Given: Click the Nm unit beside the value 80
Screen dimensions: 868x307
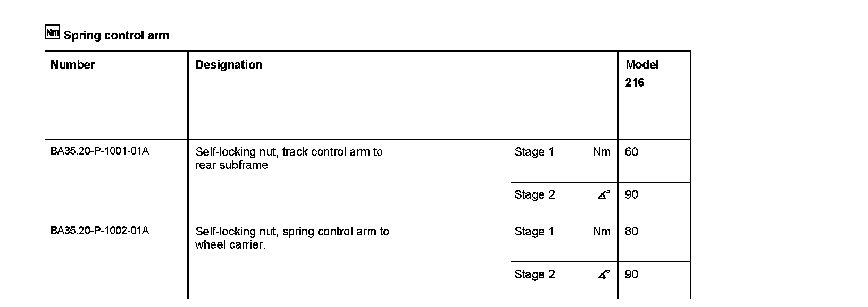Looking at the screenshot, I should [x=602, y=232].
